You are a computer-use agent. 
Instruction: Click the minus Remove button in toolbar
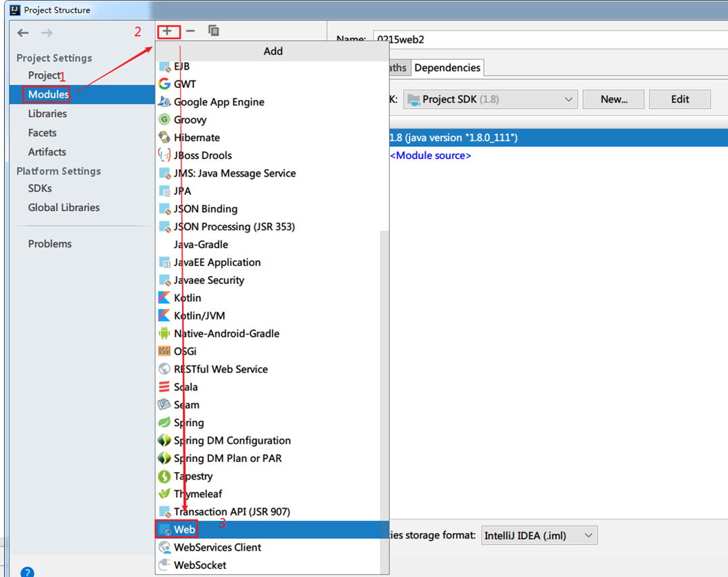190,31
